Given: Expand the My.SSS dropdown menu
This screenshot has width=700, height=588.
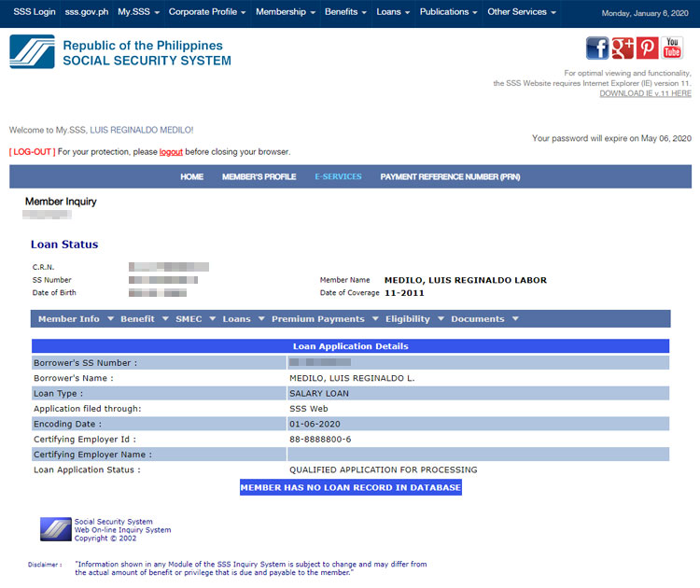Looking at the screenshot, I should coord(138,12).
